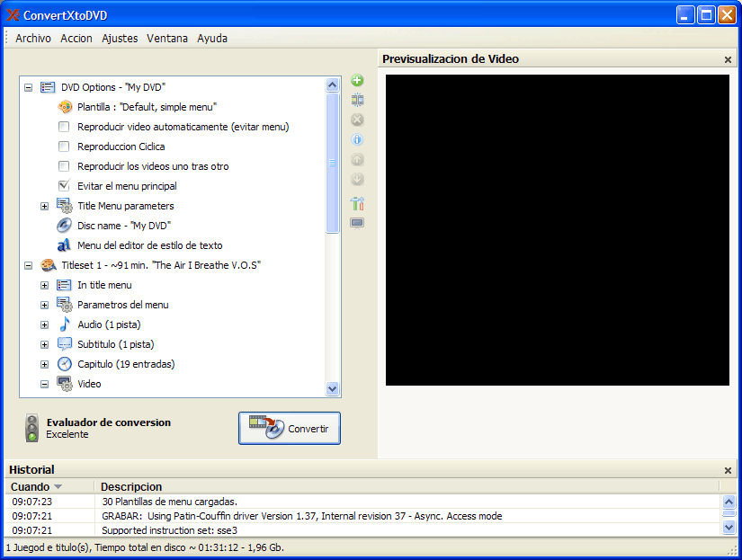742x560 pixels.
Task: Click the black video preview area
Action: tap(558, 230)
